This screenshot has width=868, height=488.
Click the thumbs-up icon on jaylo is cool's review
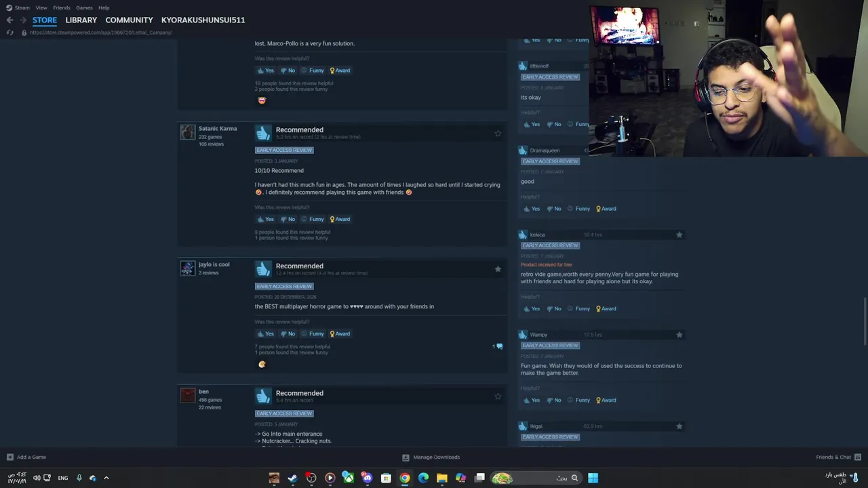pos(263,269)
